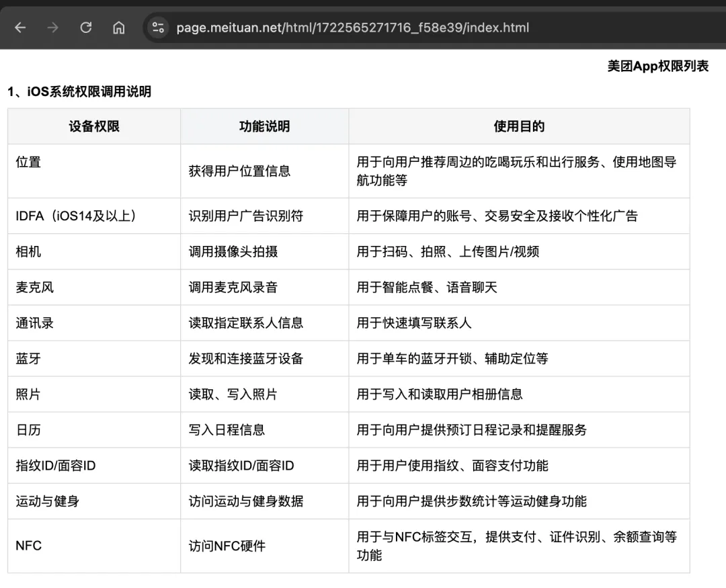Click the 使用目的 column header
The image size is (726, 588).
point(519,126)
